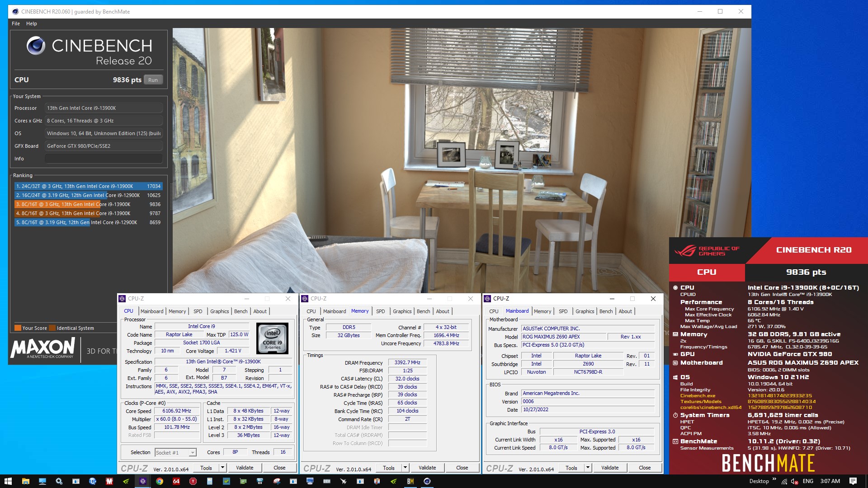Click the BIOS date 10/27/2022
Viewport: 868px width, 488px height.
(x=588, y=410)
